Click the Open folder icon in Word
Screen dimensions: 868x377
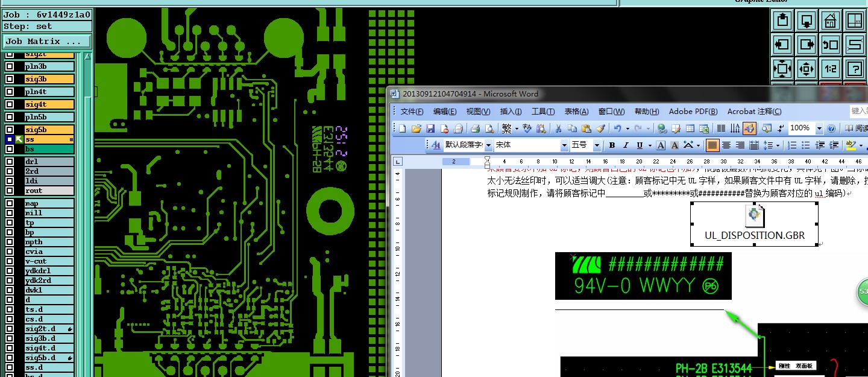416,128
